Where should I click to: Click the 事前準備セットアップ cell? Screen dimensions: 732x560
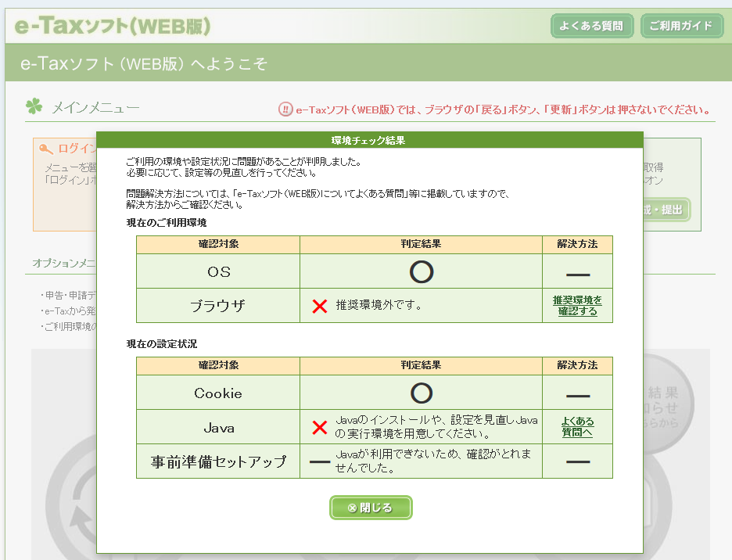click(x=218, y=461)
